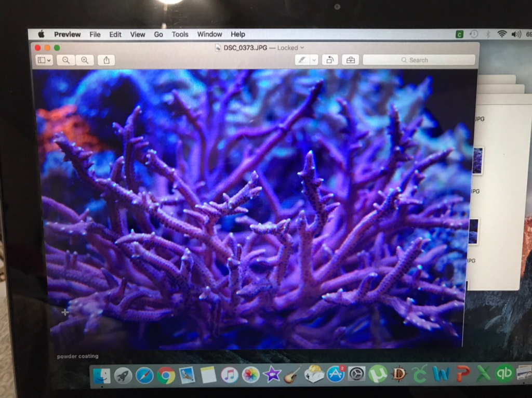The width and height of the screenshot is (532, 398).
Task: Open iTunes music icon in Dock
Action: (229, 375)
